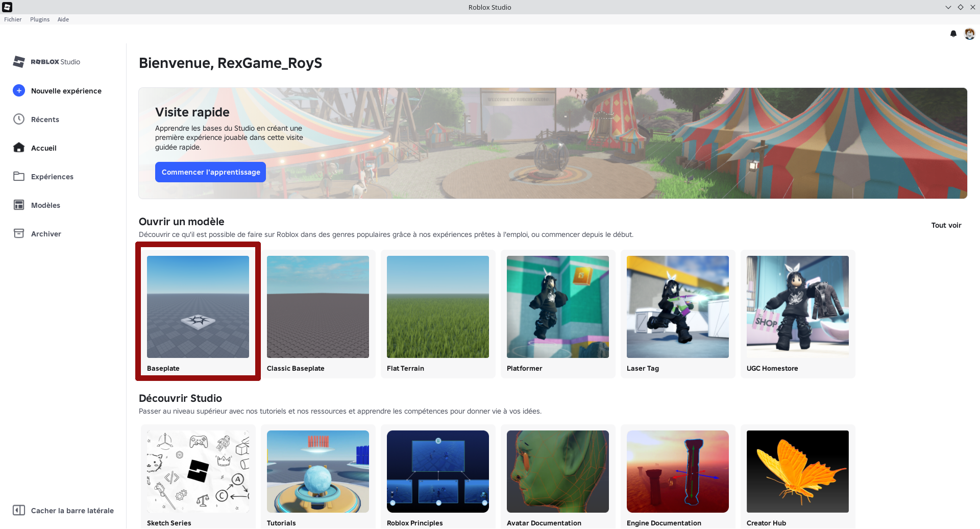The image size is (980, 529).
Task: Open the Aide menu
Action: (x=63, y=19)
